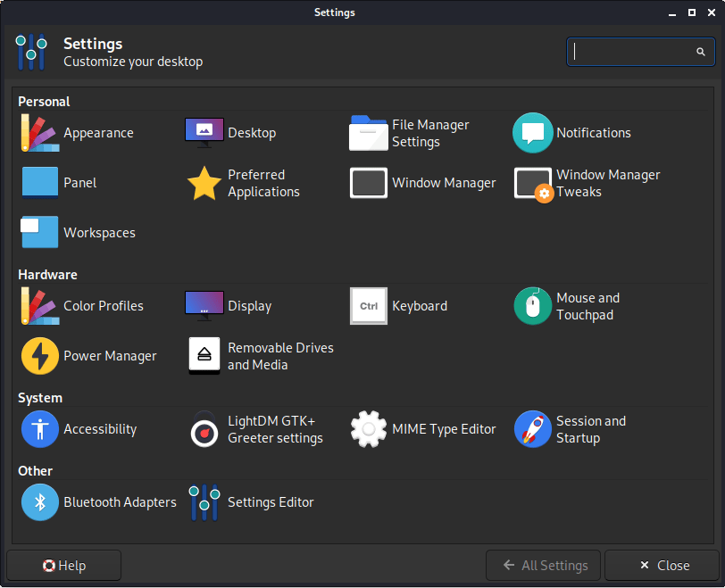The width and height of the screenshot is (725, 588).
Task: Open the Desktop settings icon
Action: 204,133
